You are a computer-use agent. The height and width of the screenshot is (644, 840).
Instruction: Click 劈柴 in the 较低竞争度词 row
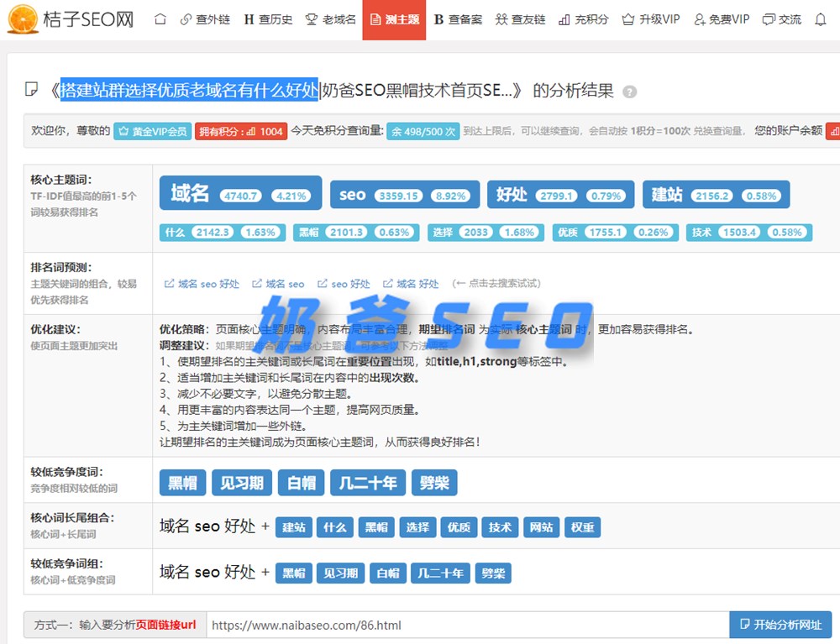[434, 483]
